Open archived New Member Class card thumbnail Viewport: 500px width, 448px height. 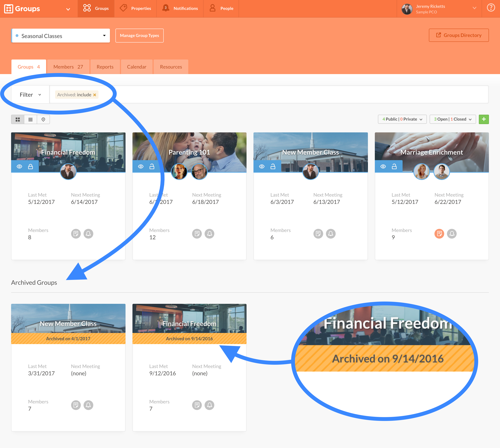[68, 319]
